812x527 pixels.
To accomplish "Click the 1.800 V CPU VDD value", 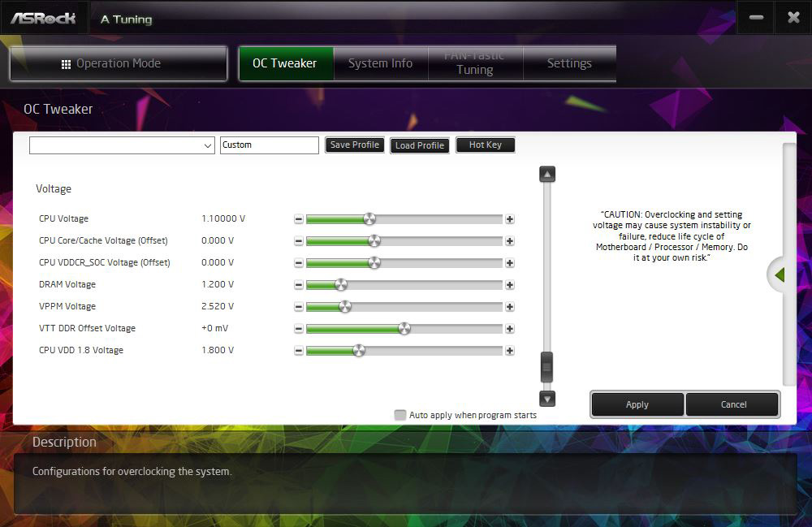I will [x=218, y=350].
